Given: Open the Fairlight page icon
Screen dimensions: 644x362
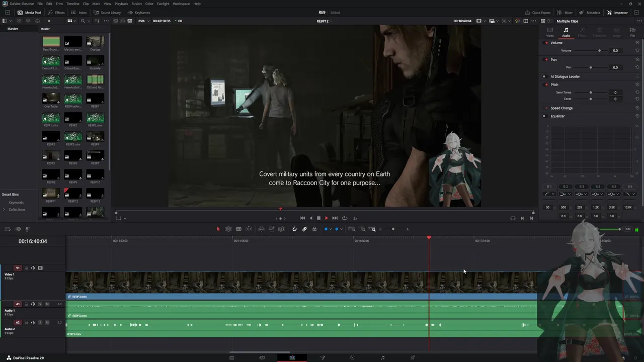Looking at the screenshot, I should [382, 358].
